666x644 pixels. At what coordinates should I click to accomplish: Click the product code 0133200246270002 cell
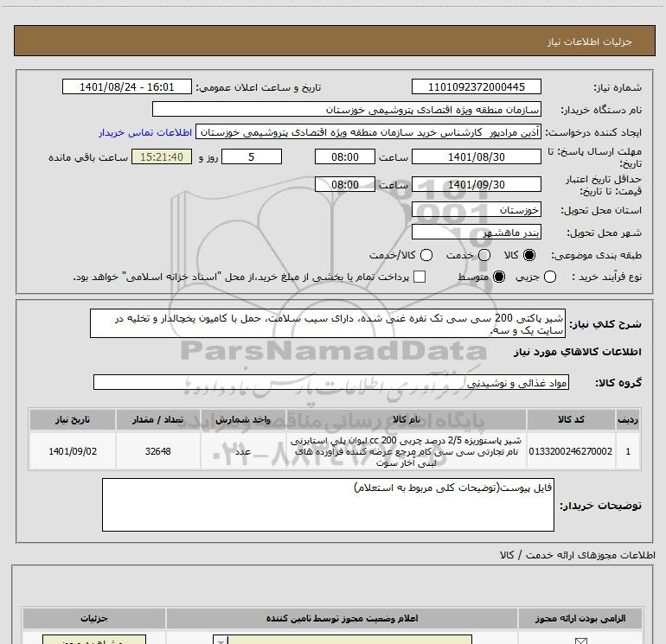tap(571, 451)
